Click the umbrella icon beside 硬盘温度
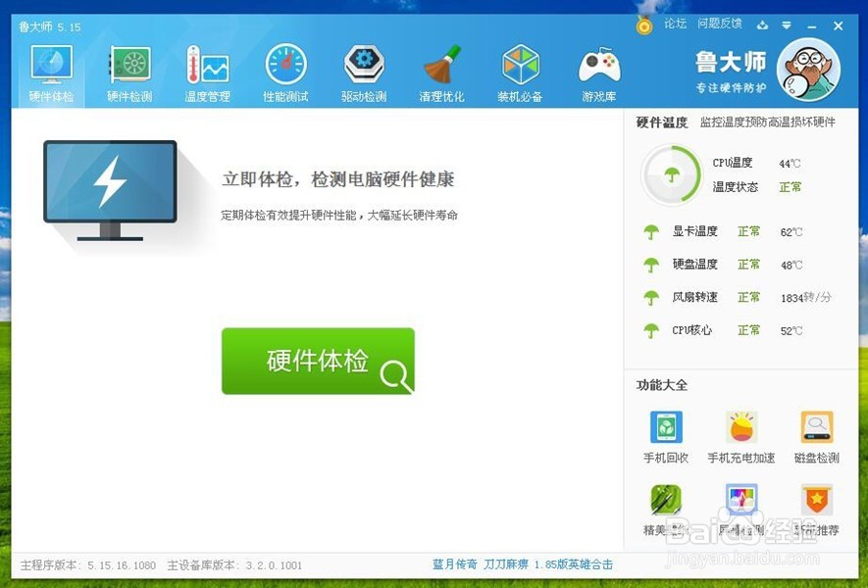 [651, 265]
